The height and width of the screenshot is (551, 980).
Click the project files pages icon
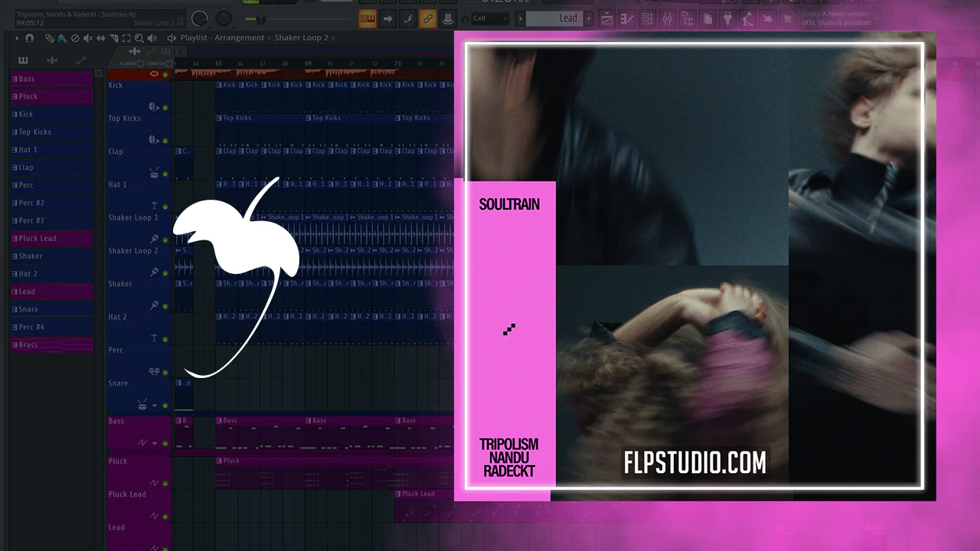[707, 18]
